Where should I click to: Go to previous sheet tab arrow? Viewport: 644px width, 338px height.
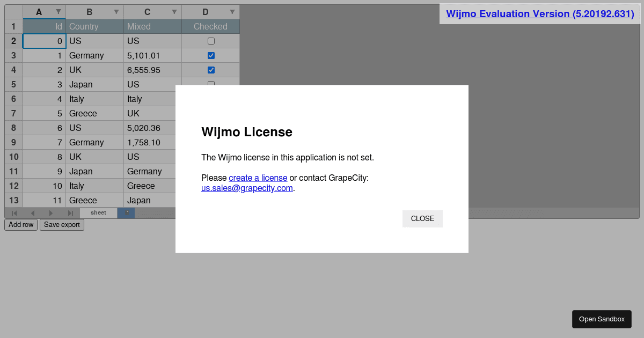pyautogui.click(x=33, y=214)
